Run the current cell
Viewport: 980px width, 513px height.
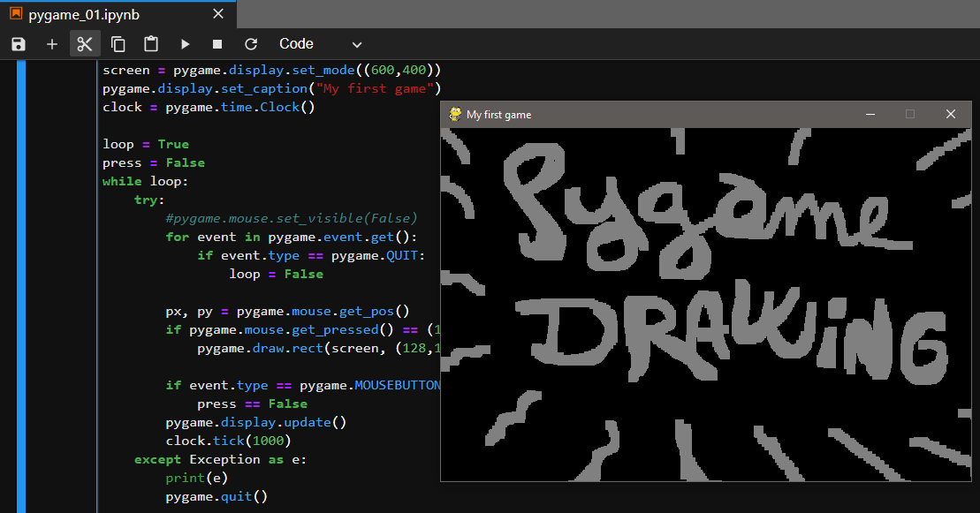[185, 43]
